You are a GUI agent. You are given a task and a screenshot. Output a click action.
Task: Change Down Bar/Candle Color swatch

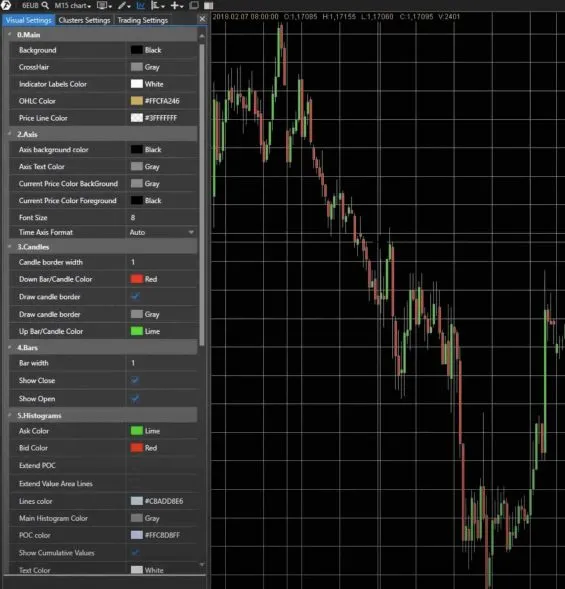click(136, 279)
